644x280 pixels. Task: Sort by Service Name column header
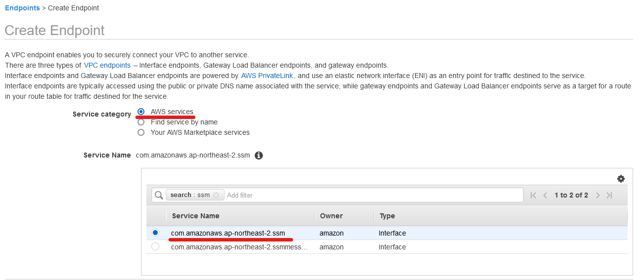coord(195,216)
